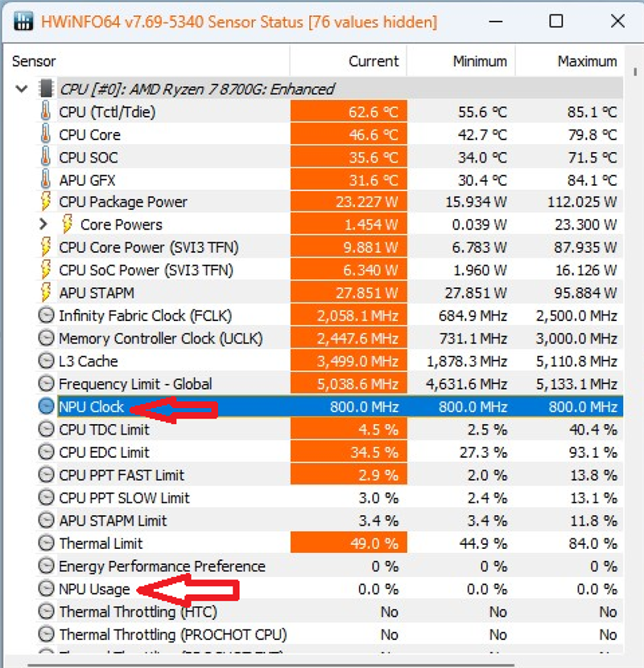644x668 pixels.
Task: Click thermometer icon next to CPU Core
Action: click(46, 134)
